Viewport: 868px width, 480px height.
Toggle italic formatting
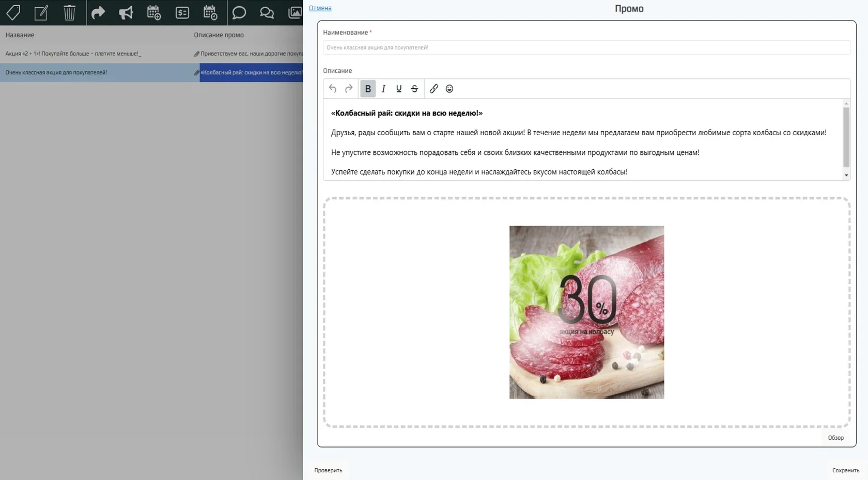[x=383, y=89]
